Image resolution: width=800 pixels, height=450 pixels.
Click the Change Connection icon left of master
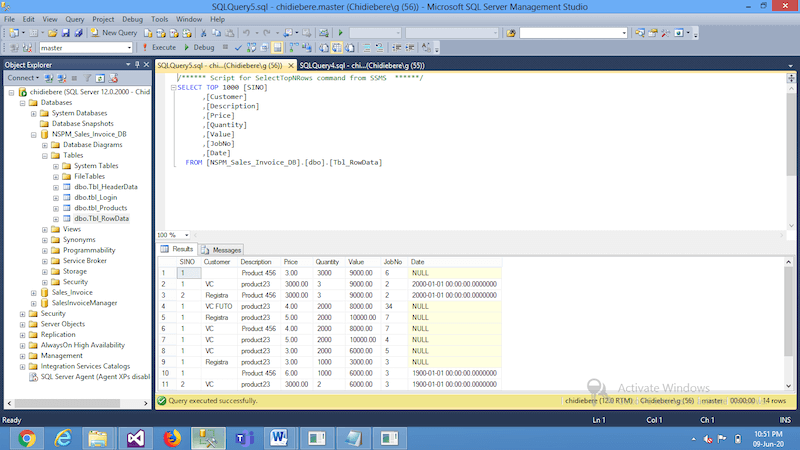(x=27, y=47)
